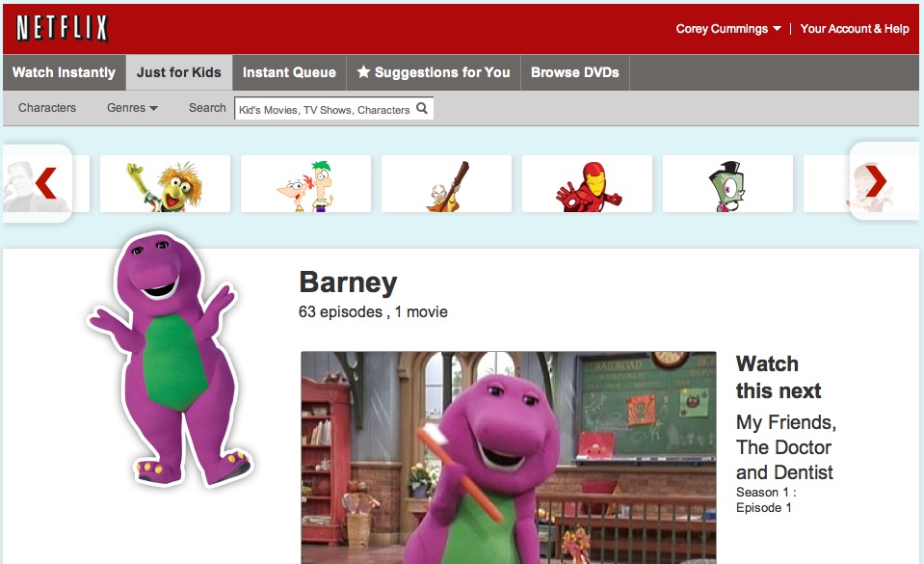Image resolution: width=924 pixels, height=564 pixels.
Task: Choose the Fraggle Rock character tile
Action: [165, 183]
